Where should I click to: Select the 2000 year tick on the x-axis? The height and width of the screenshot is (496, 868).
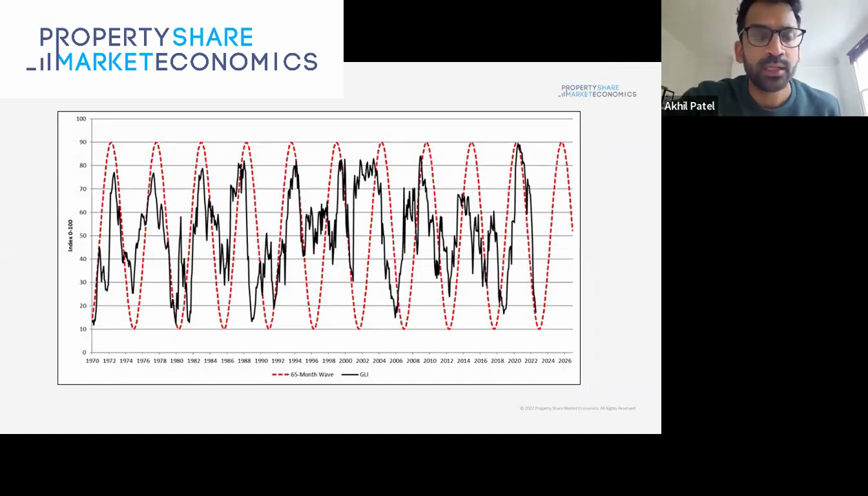345,361
